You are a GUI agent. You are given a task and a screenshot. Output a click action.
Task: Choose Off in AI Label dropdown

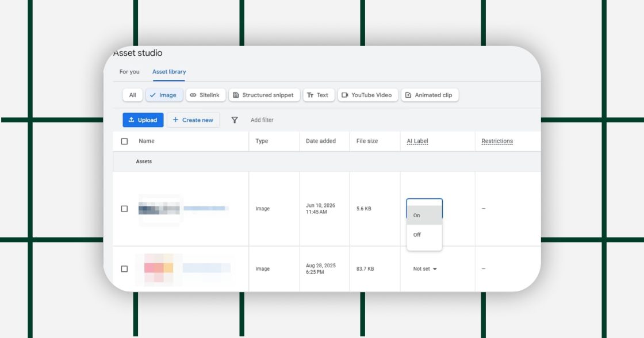click(x=424, y=235)
